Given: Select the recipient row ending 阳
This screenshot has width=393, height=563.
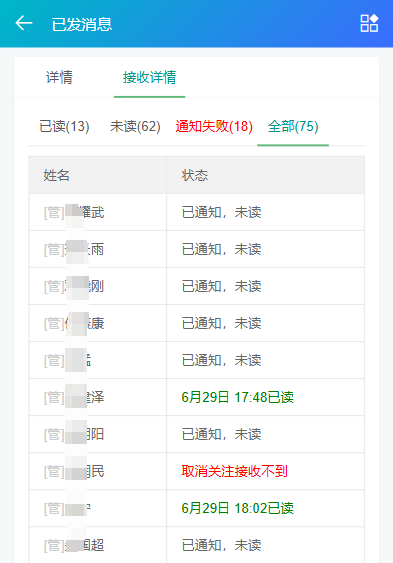Looking at the screenshot, I should [x=197, y=434].
